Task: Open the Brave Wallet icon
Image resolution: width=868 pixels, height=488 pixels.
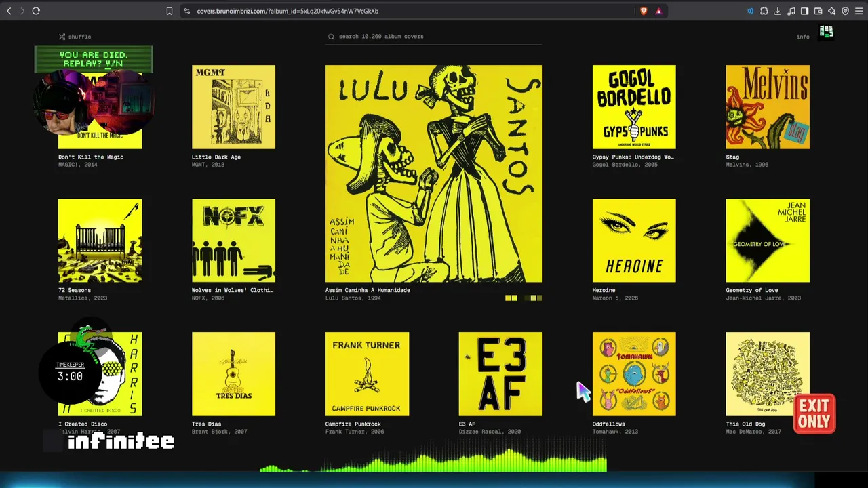Action: [x=818, y=11]
